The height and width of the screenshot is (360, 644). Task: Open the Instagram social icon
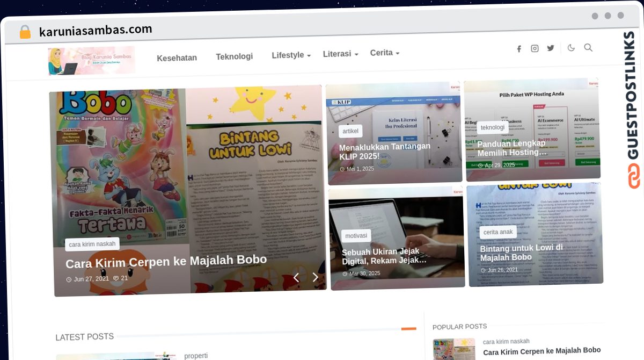click(535, 48)
